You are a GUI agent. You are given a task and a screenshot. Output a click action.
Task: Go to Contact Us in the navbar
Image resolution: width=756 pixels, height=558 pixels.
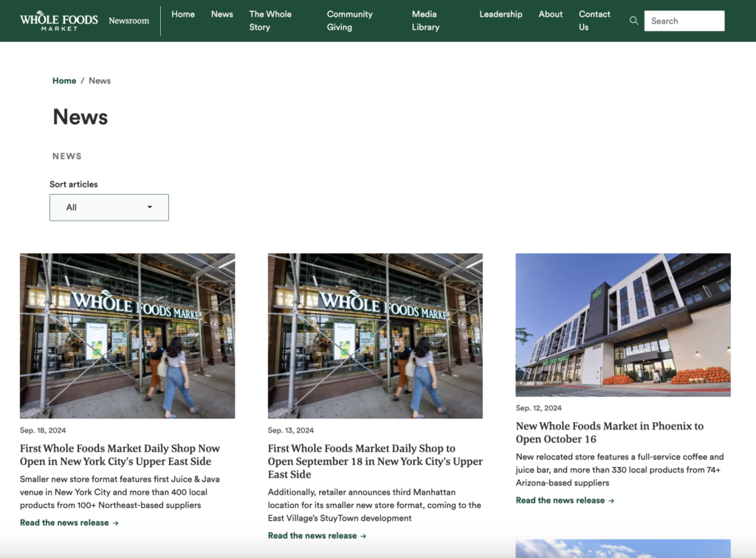tap(594, 21)
